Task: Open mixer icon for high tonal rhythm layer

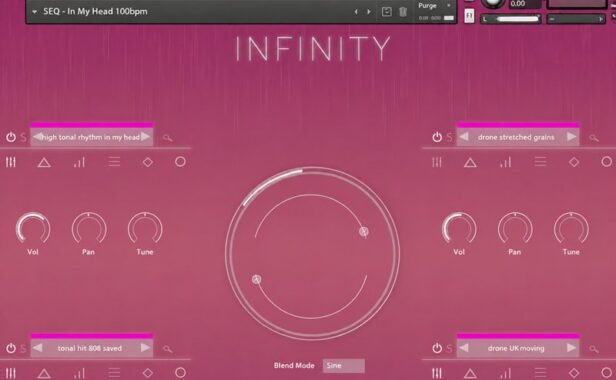Action: 11,162
